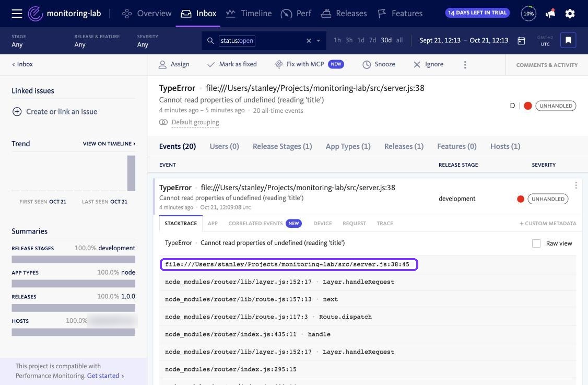Open the Correlated Events tab
Viewport: 588px width, 385px height.
click(x=265, y=223)
